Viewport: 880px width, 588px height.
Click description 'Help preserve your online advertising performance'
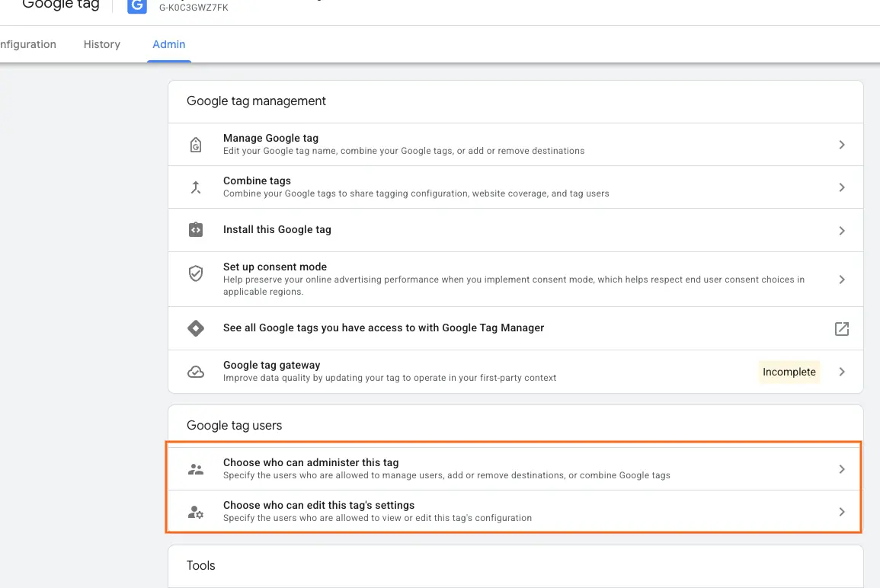pos(514,286)
